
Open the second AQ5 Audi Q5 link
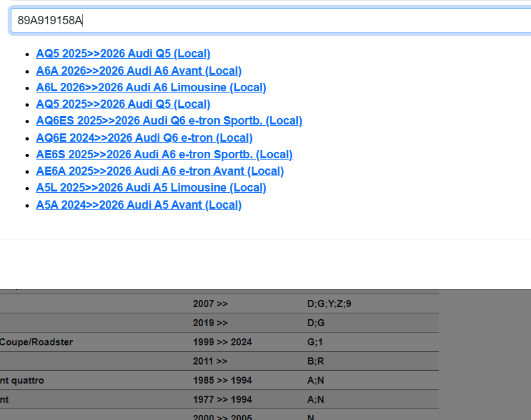point(123,104)
